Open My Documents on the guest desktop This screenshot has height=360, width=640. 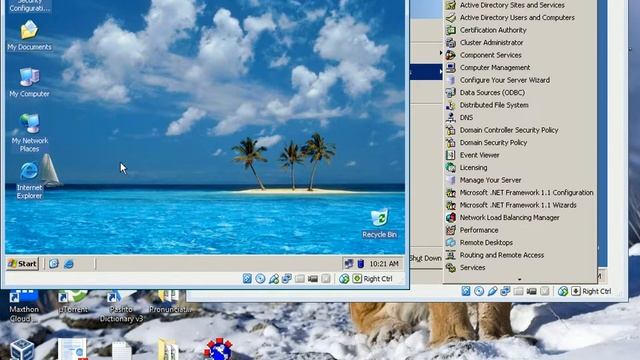pyautogui.click(x=29, y=36)
